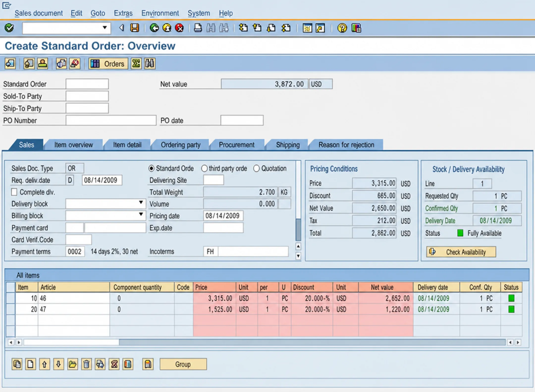The width and height of the screenshot is (535, 392).
Task: Select row selector for item 10
Action: [10, 298]
